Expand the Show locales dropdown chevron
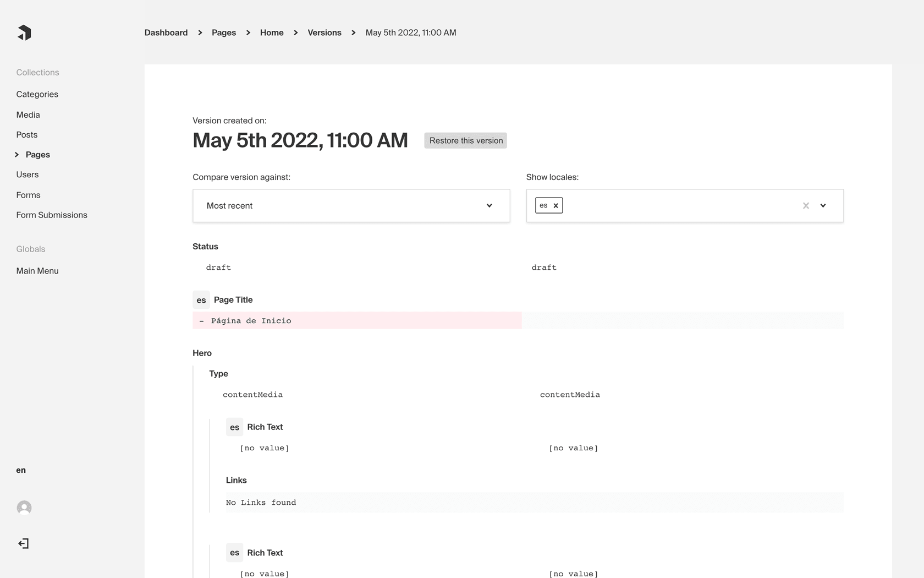Image resolution: width=924 pixels, height=578 pixels. tap(823, 205)
